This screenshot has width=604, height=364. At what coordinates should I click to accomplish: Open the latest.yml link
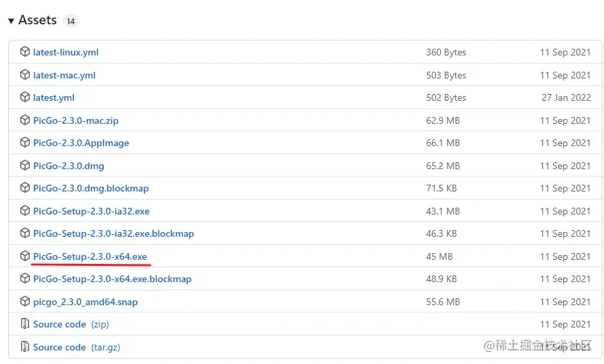pyautogui.click(x=54, y=97)
